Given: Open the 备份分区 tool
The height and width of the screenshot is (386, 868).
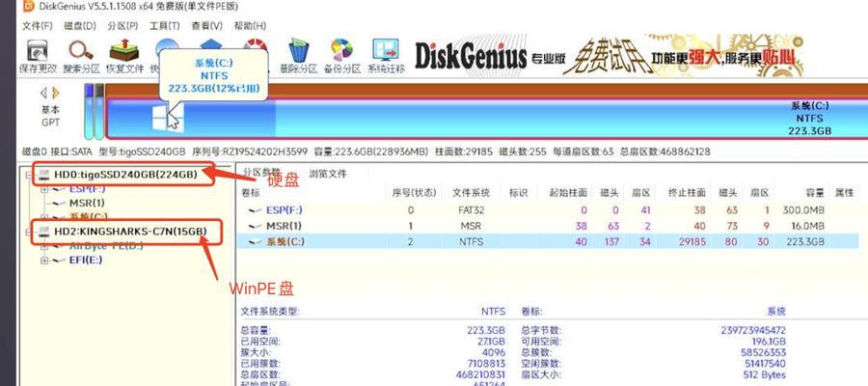Looking at the screenshot, I should click(341, 57).
